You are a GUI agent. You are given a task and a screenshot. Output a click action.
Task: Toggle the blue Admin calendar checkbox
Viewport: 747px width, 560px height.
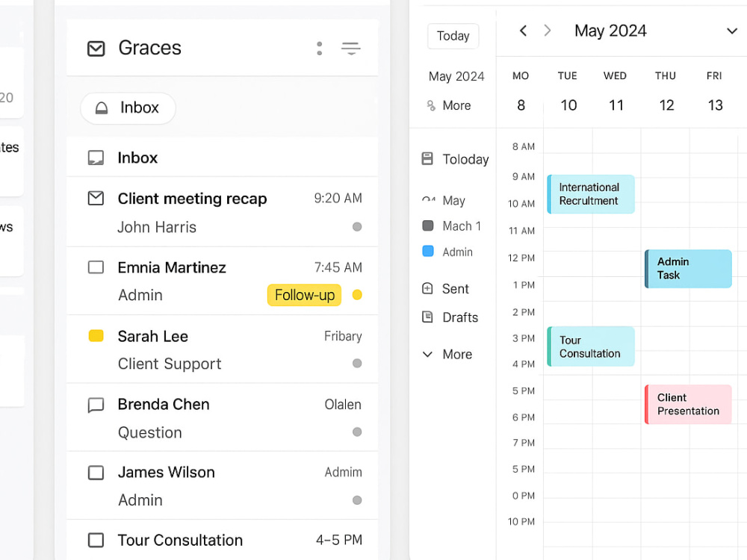(x=428, y=251)
